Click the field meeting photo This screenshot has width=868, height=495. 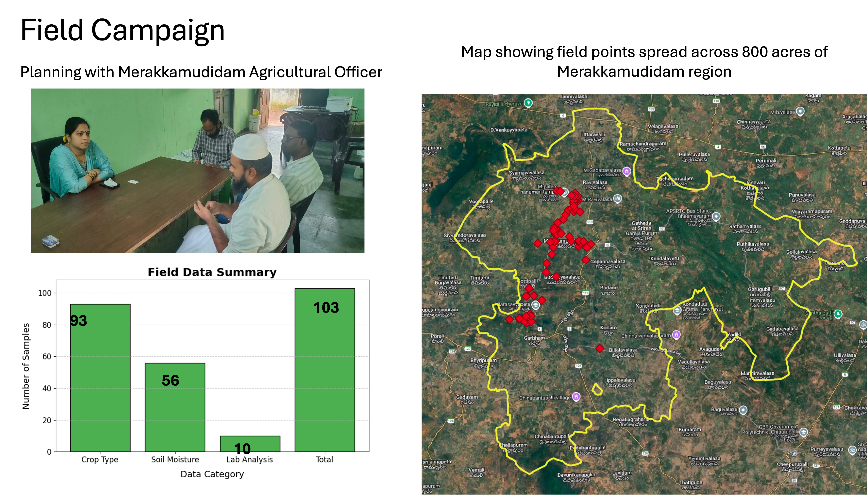(x=198, y=171)
